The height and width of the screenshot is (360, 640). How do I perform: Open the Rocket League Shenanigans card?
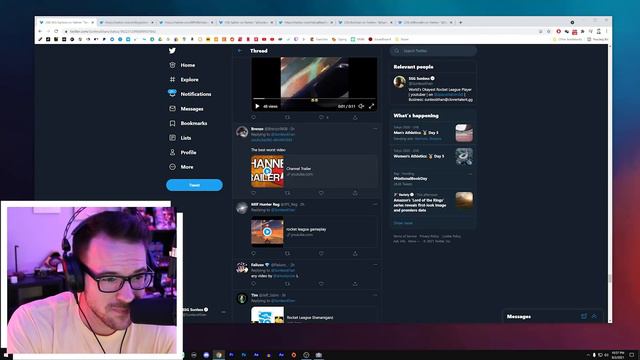pos(314,315)
